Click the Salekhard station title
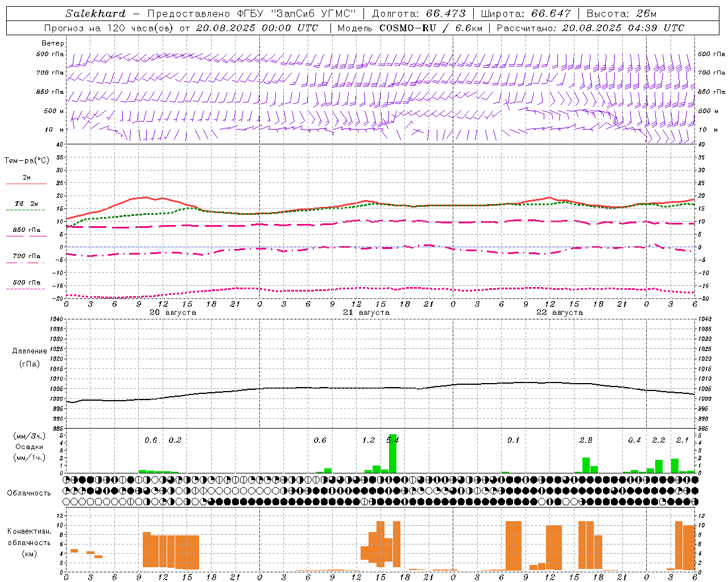 click(96, 14)
